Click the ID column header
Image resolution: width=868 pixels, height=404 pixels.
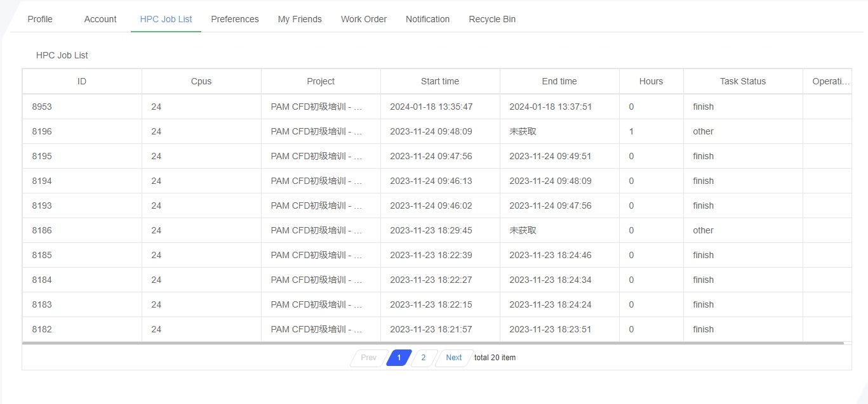point(82,81)
